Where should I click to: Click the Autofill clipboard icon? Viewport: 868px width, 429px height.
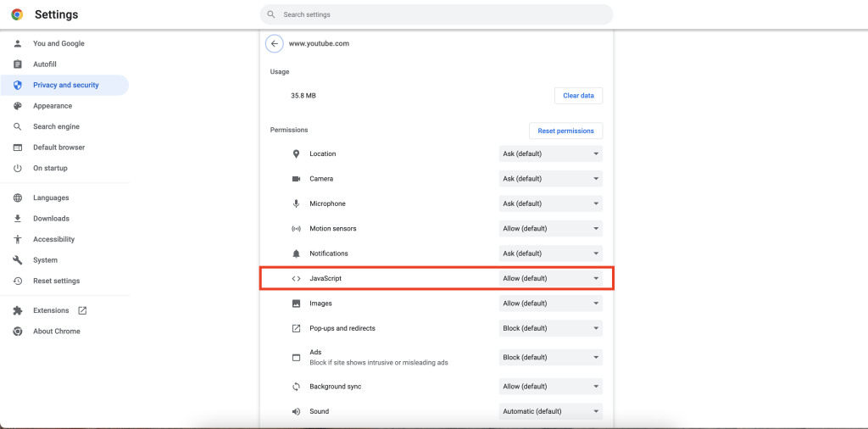pos(17,64)
